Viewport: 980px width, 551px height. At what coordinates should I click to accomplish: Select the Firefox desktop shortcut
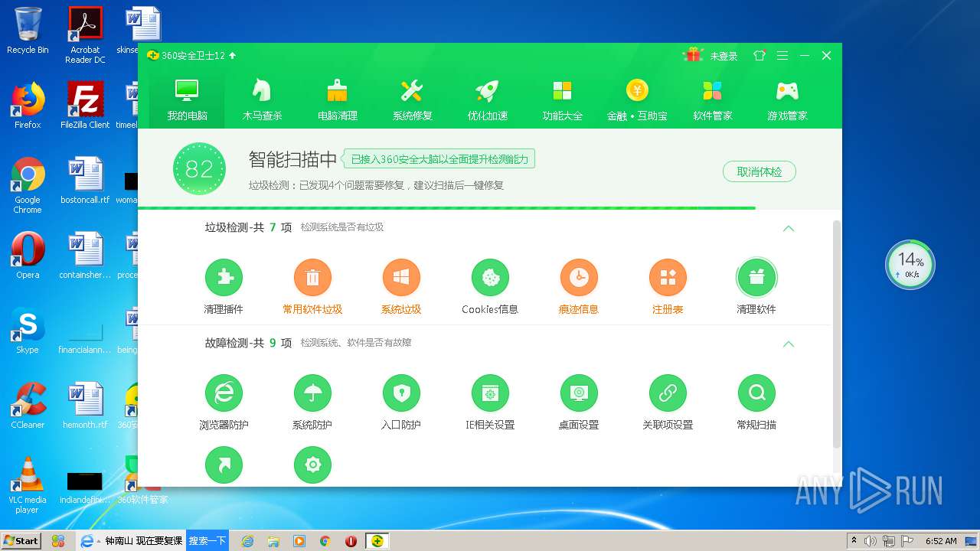28,106
